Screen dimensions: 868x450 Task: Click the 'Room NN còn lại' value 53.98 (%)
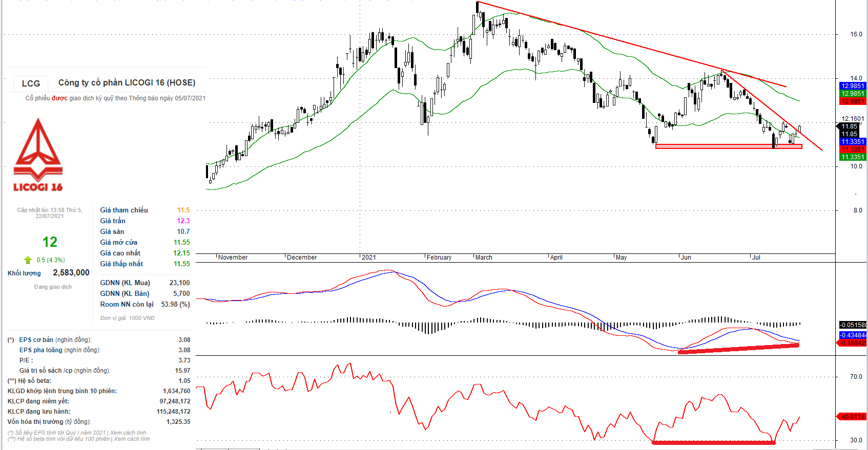point(175,304)
